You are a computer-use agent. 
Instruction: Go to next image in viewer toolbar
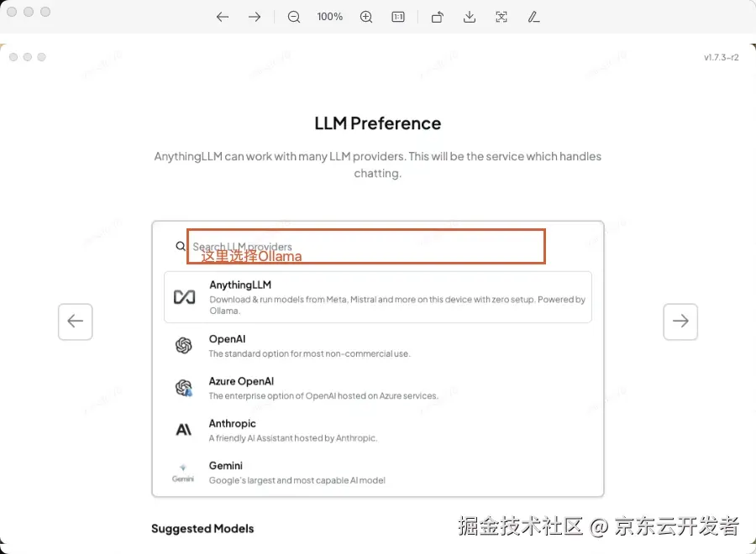(254, 17)
